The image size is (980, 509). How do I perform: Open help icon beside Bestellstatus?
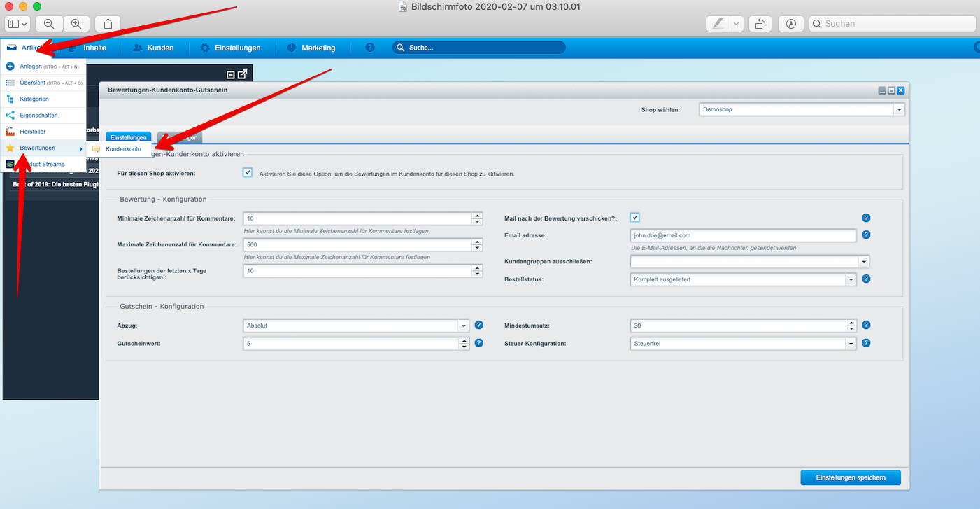[866, 279]
